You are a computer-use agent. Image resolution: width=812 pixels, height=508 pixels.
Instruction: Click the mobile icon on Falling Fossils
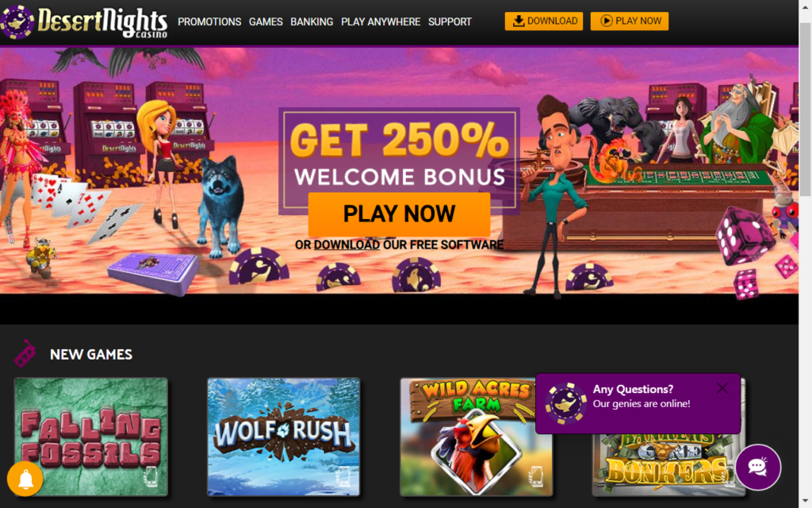151,476
